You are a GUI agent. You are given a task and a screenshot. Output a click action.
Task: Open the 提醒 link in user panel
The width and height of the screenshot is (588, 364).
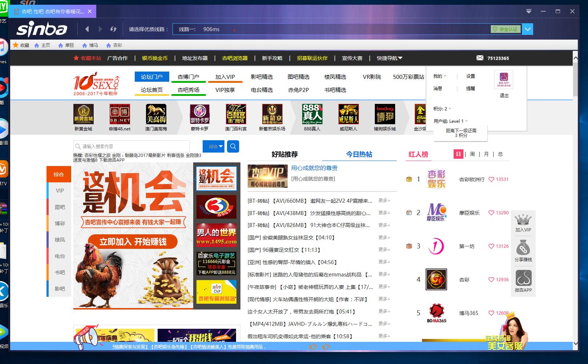pos(471,88)
